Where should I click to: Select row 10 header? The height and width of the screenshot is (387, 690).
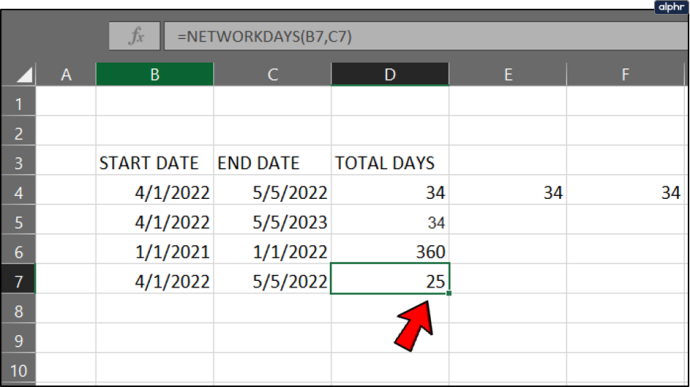18,370
